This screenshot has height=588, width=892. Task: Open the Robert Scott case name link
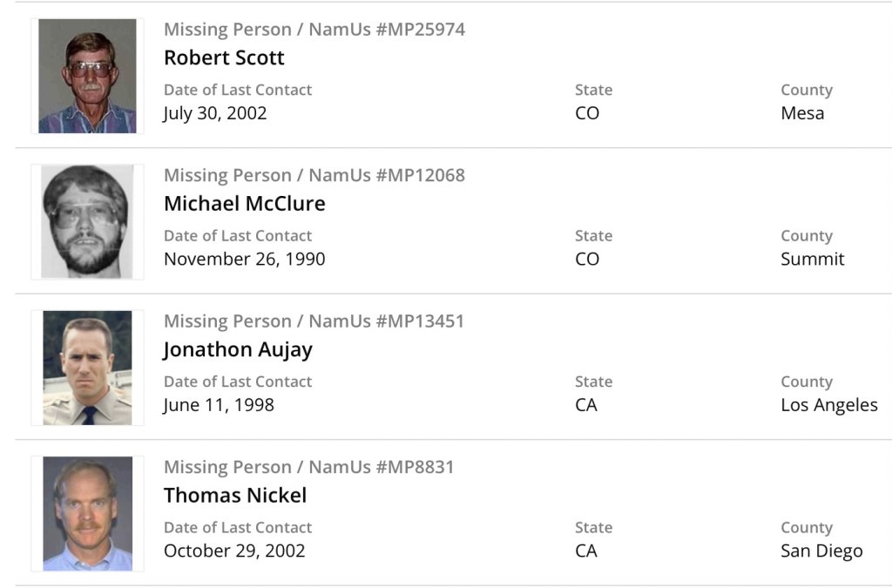[x=224, y=57]
